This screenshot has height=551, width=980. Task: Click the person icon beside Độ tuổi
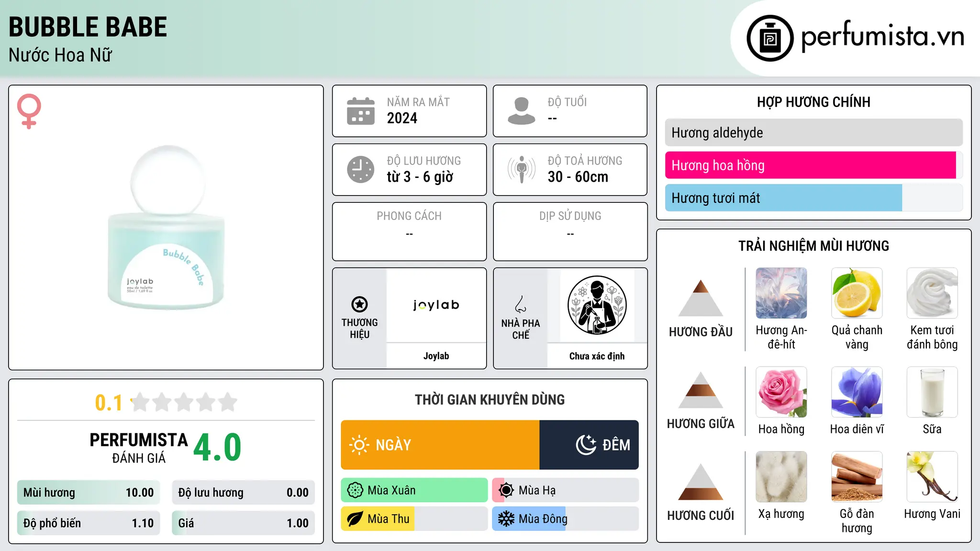coord(521,111)
